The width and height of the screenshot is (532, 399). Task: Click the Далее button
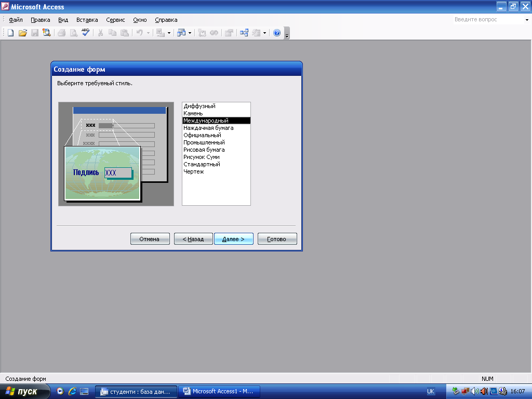tap(233, 239)
